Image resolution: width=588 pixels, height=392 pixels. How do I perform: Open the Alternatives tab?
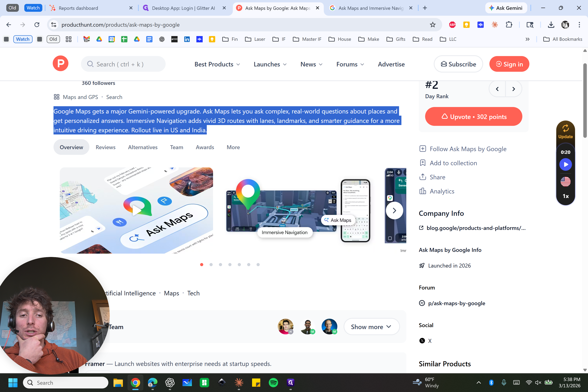point(142,147)
